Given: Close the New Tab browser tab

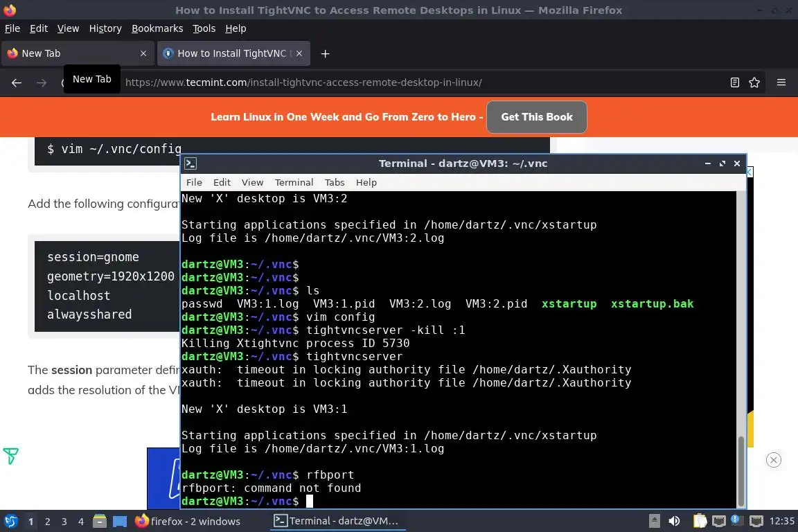Looking at the screenshot, I should [x=143, y=53].
